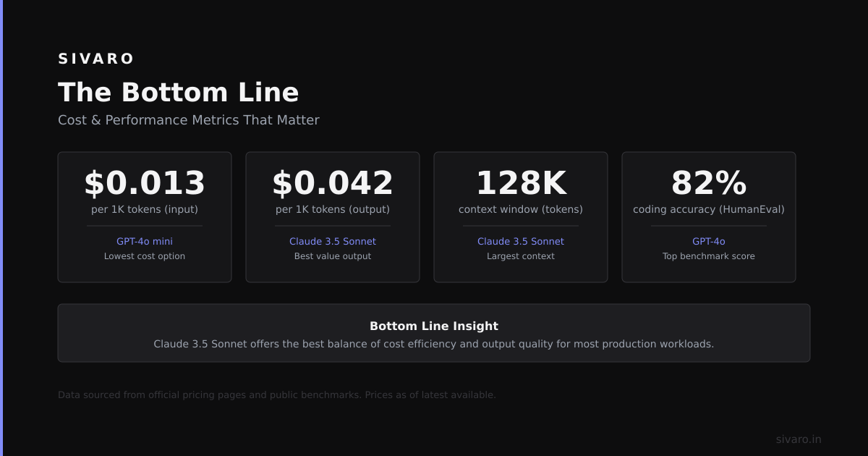Screen dimensions: 868x456
Task: Click the Best value output caption
Action: (333, 256)
